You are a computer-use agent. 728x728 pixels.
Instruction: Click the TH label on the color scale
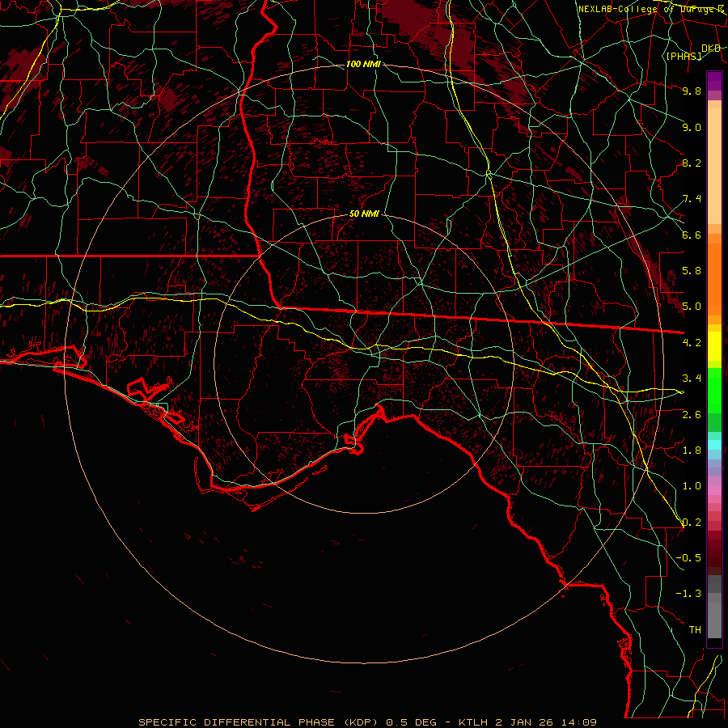pyautogui.click(x=695, y=630)
